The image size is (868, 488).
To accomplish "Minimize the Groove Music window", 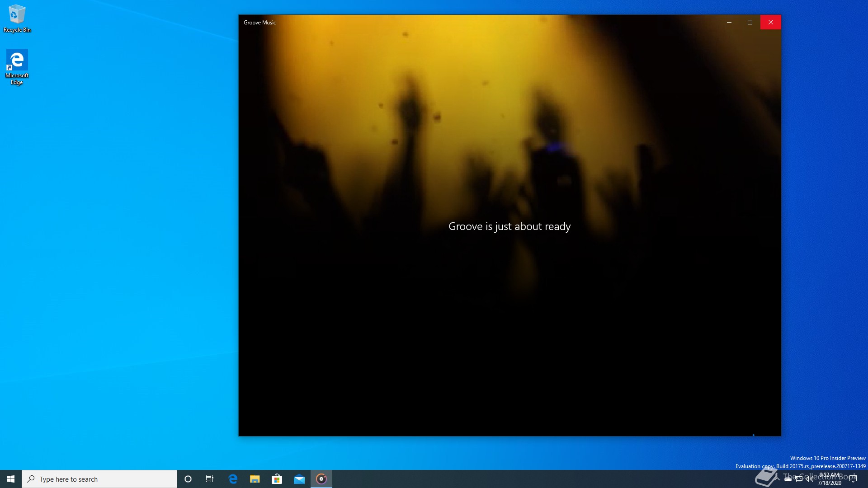I will tap(729, 22).
